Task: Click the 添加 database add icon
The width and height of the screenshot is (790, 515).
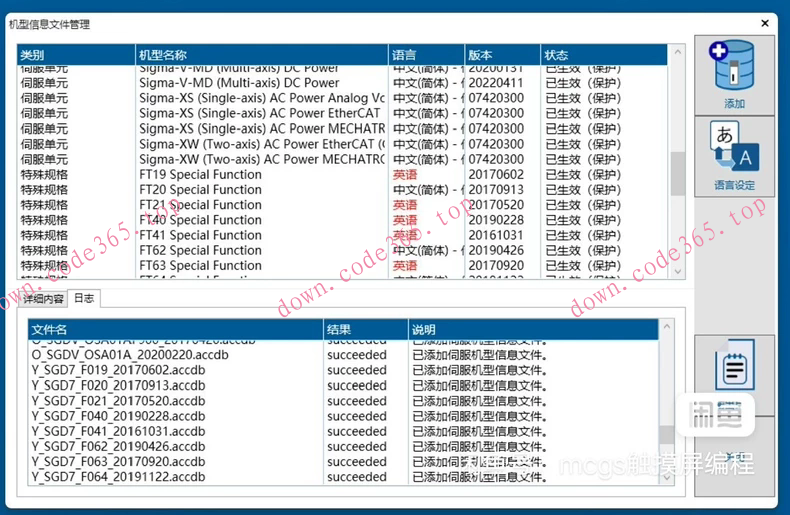Action: coord(734,76)
